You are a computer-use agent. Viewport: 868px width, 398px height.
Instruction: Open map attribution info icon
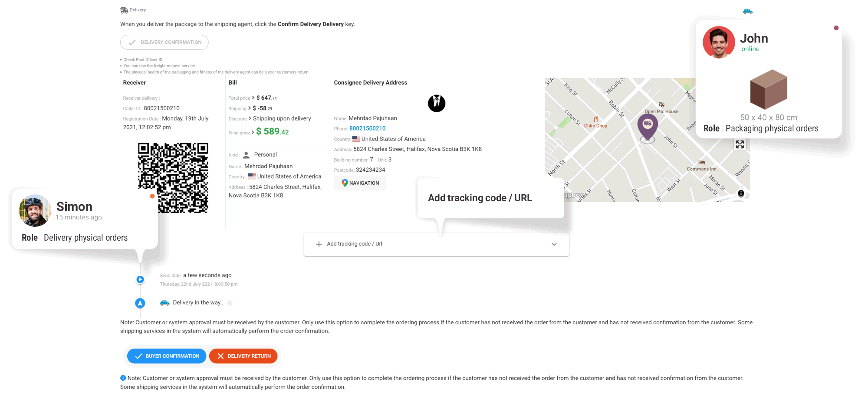pyautogui.click(x=741, y=193)
